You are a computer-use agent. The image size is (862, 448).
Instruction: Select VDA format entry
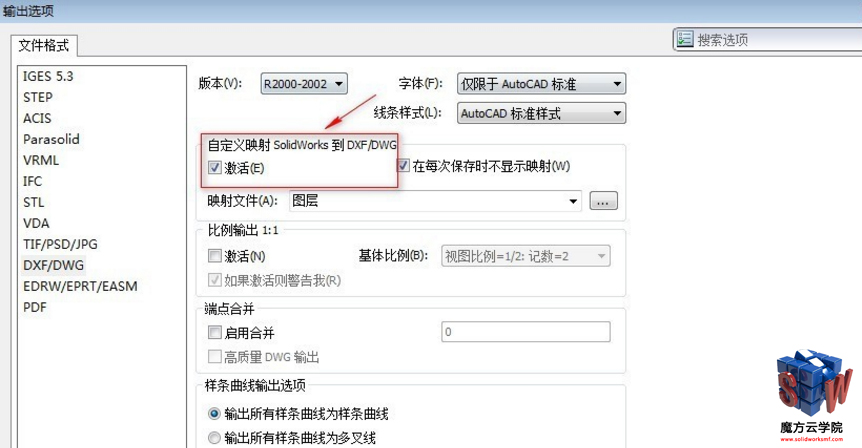[36, 223]
